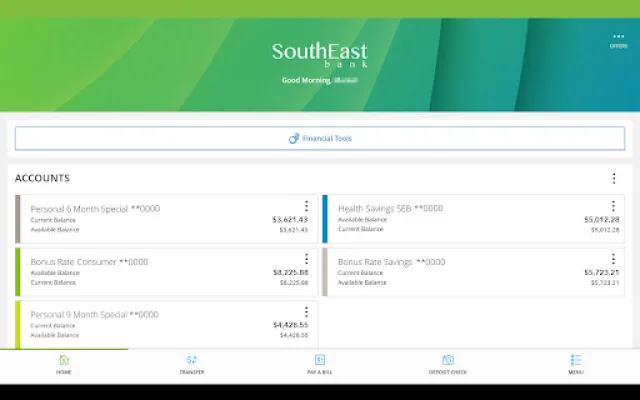Open Accounts section three-dot options menu
The image size is (640, 400).
[x=614, y=179]
